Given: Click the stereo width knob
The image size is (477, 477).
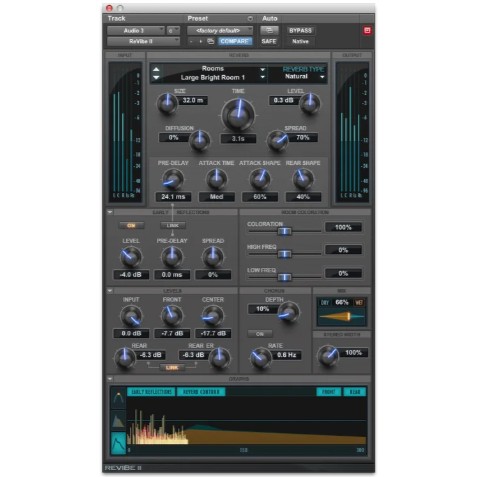Looking at the screenshot, I should coord(327,355).
